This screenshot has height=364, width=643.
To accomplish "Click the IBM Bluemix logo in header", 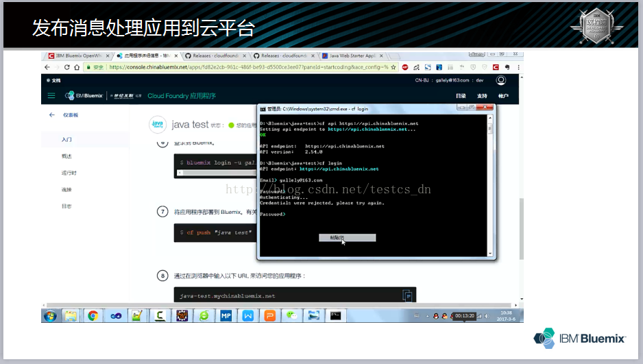I will coord(84,95).
